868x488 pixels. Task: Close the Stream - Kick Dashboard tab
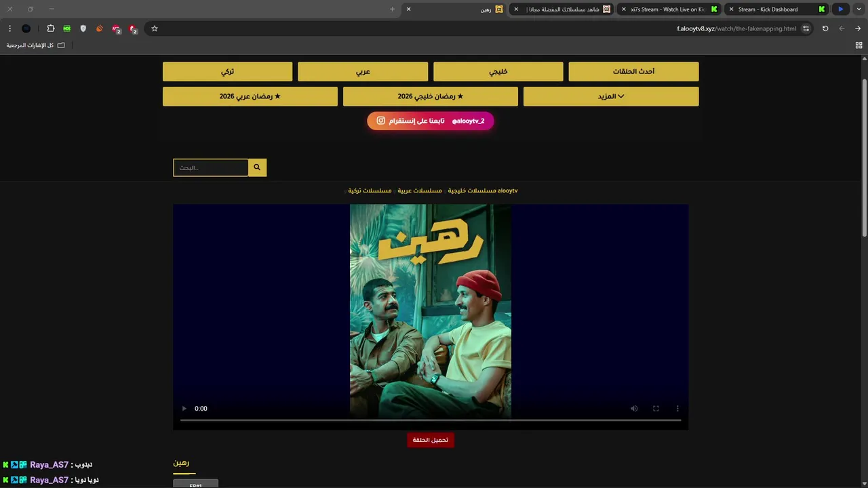(731, 9)
